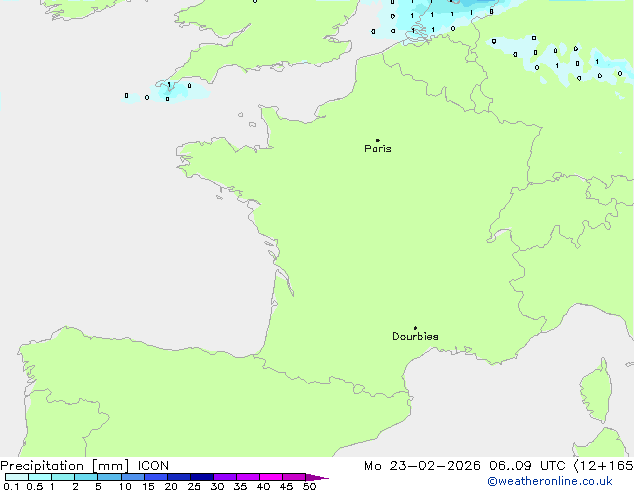Click the legend value 0.1

click(11, 486)
